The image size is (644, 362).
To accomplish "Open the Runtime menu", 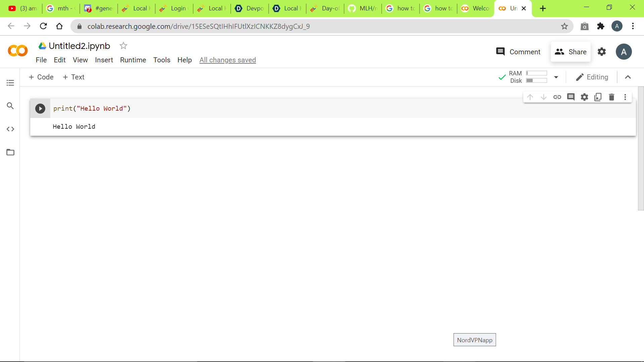I will (x=133, y=60).
